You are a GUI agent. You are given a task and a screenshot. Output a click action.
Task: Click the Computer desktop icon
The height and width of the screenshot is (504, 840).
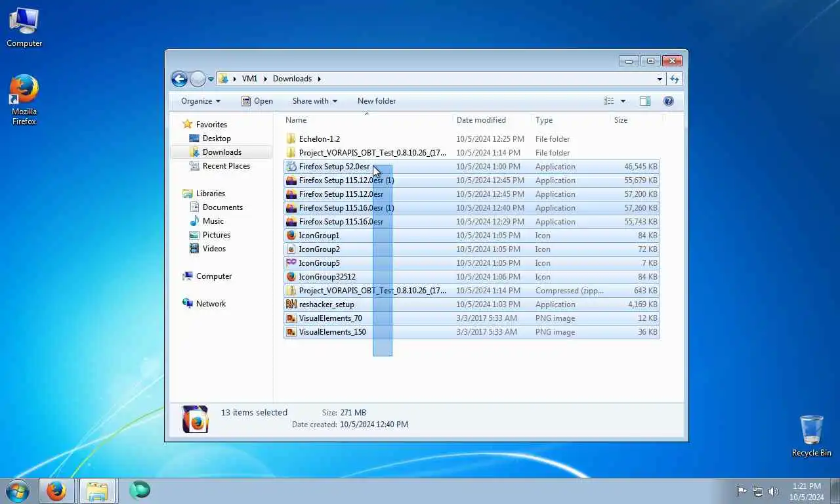pos(24,28)
